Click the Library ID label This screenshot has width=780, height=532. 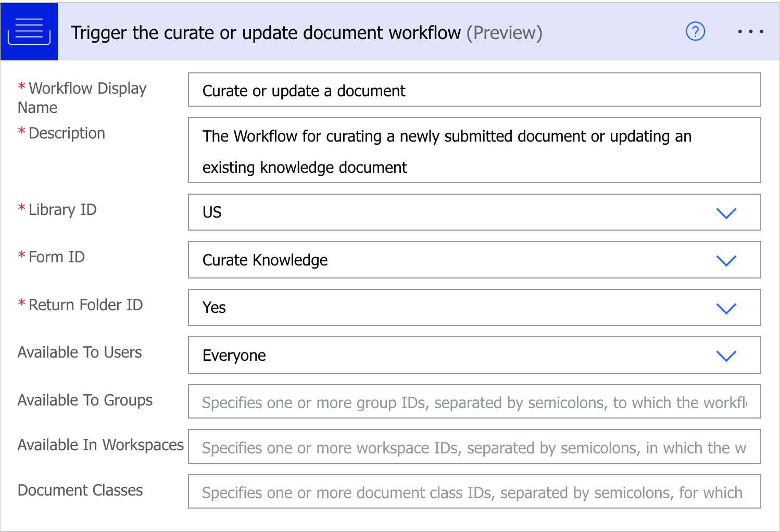[x=62, y=210]
